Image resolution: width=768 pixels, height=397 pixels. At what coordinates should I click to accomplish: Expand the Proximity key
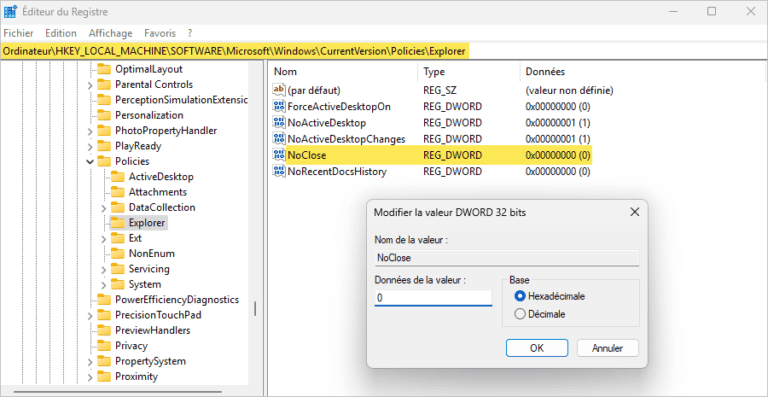pyautogui.click(x=90, y=377)
